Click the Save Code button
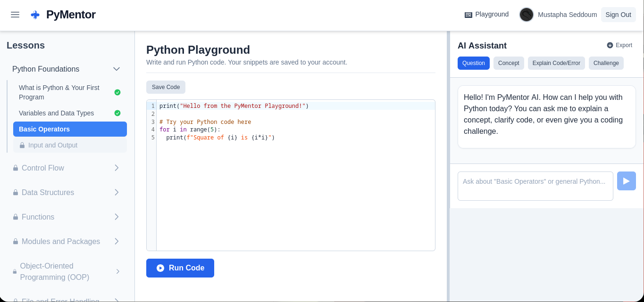The width and height of the screenshot is (644, 302). [166, 87]
